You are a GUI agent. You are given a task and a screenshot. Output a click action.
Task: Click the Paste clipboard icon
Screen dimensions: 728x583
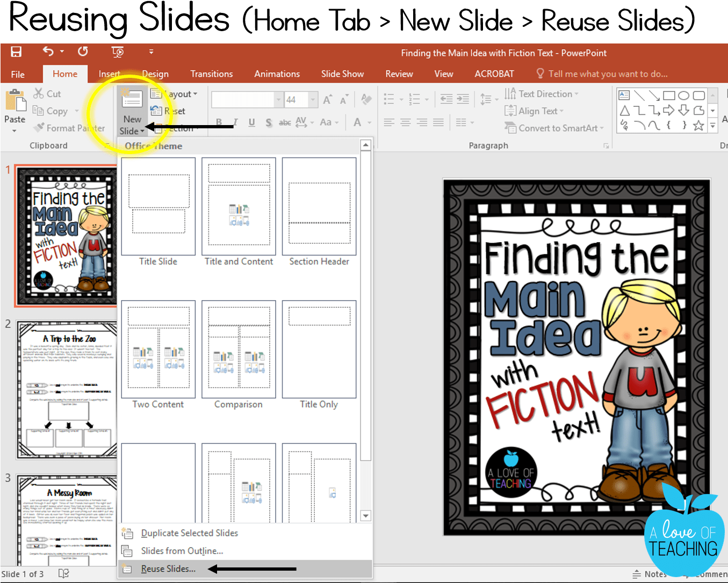(15, 101)
